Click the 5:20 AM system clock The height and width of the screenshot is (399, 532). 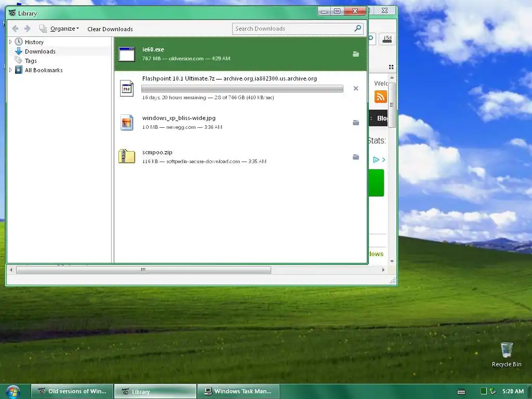click(513, 391)
